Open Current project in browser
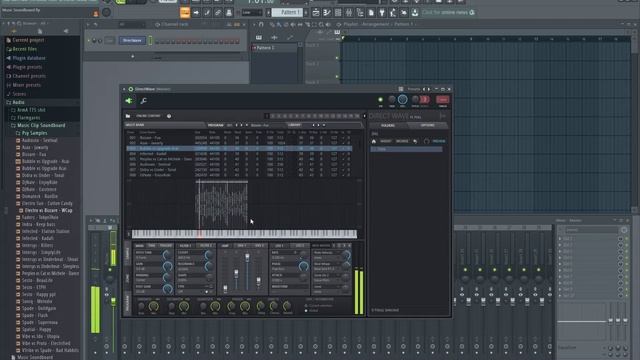The height and width of the screenshot is (360, 640). 28,40
